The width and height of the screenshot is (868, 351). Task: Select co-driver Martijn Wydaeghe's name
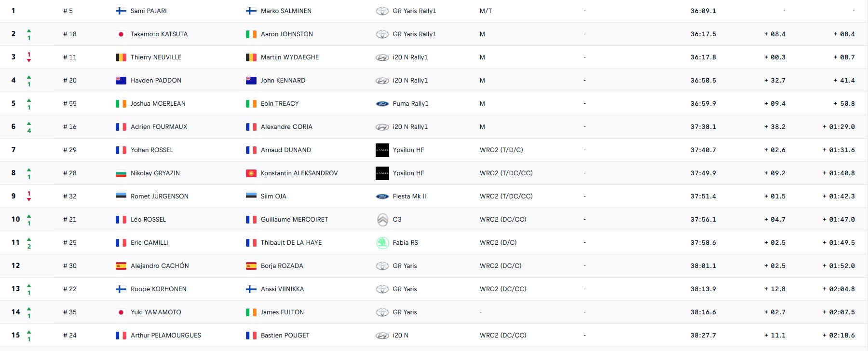tap(289, 57)
